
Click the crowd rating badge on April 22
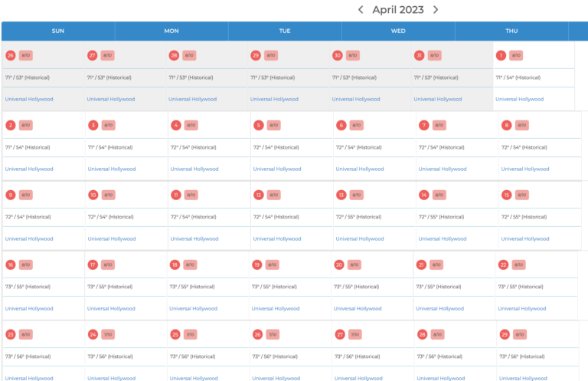518,264
